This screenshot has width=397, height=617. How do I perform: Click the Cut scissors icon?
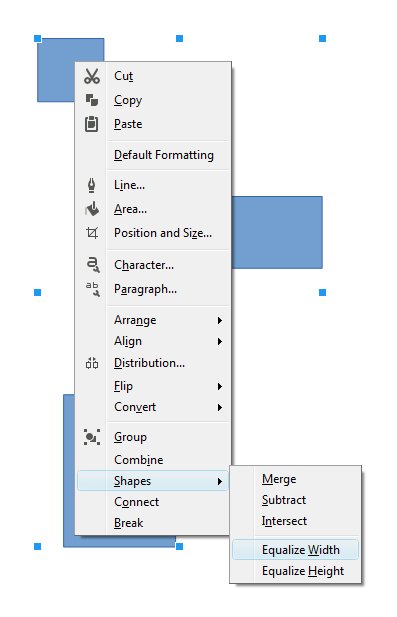[92, 76]
